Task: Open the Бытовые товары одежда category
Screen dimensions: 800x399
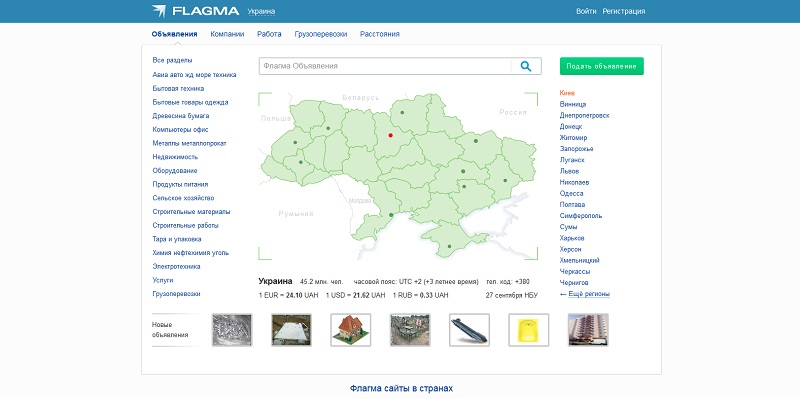Action: pyautogui.click(x=190, y=102)
